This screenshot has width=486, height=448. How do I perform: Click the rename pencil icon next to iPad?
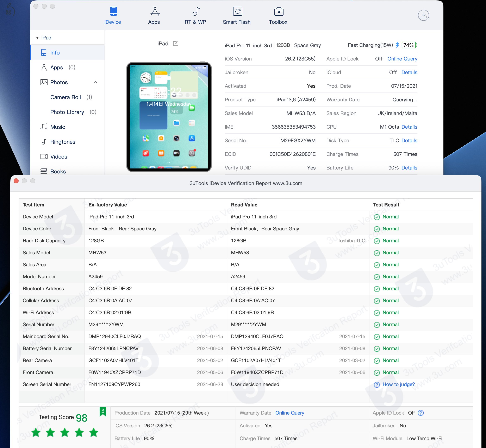coord(175,43)
